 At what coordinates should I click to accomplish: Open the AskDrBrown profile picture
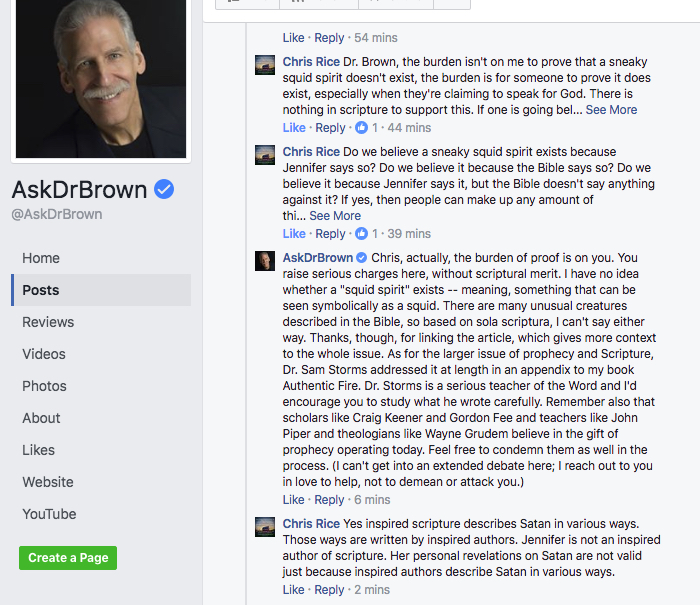pos(101,79)
